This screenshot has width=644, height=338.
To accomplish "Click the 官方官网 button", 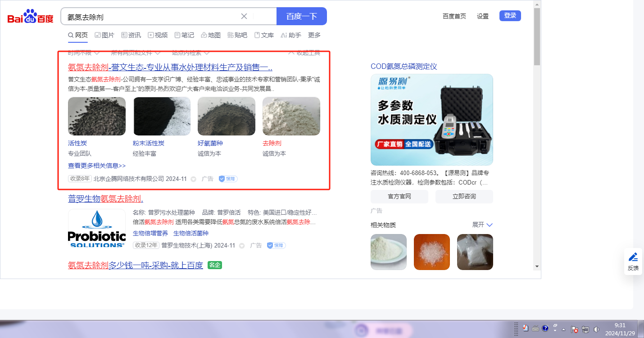I will click(399, 196).
